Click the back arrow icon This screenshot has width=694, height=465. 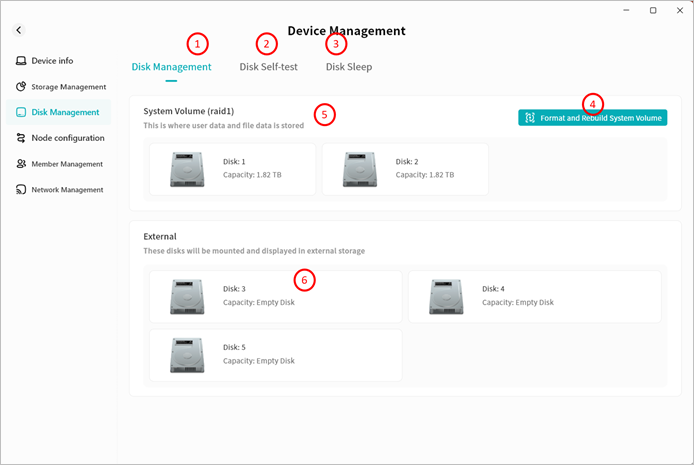[x=18, y=31]
